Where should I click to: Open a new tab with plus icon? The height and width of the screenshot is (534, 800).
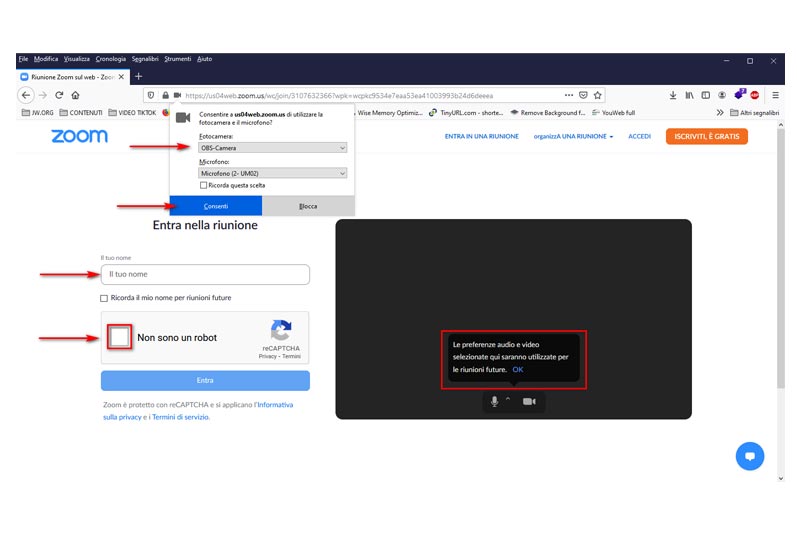pyautogui.click(x=138, y=77)
